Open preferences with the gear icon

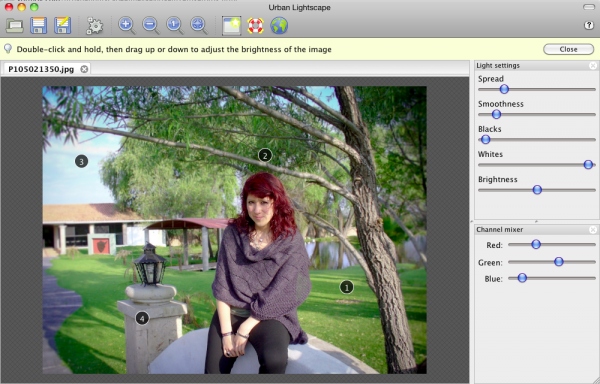pyautogui.click(x=94, y=26)
